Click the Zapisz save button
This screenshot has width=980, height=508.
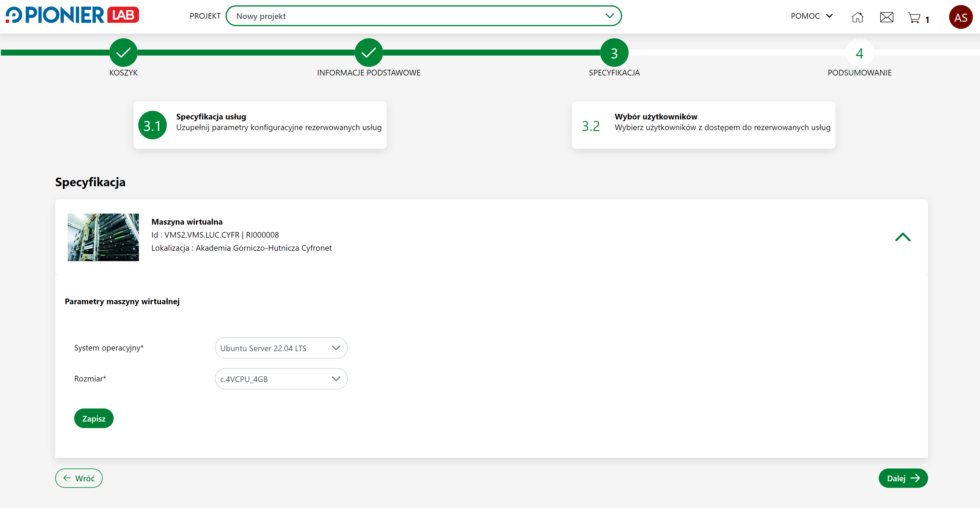coord(94,418)
